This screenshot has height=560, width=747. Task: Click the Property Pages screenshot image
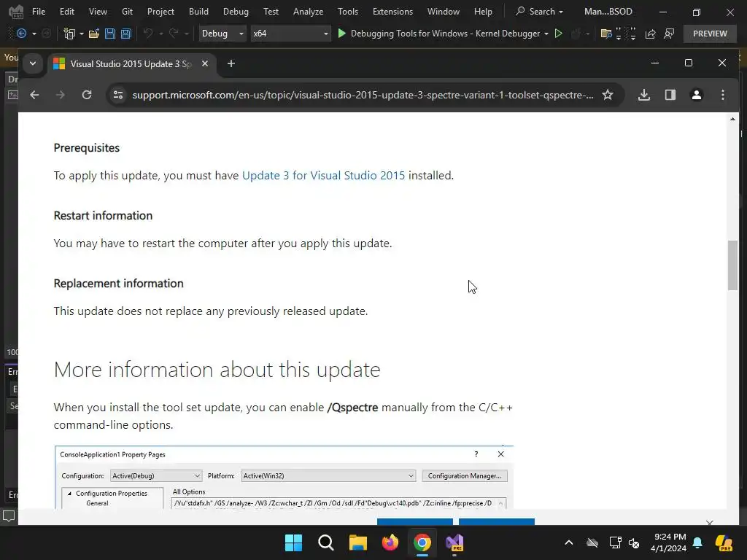click(x=284, y=477)
